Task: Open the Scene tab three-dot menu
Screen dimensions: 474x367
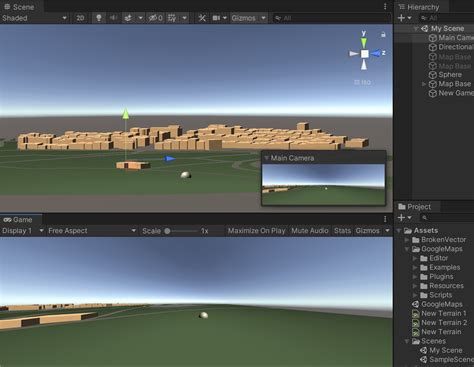Action: pyautogui.click(x=385, y=6)
